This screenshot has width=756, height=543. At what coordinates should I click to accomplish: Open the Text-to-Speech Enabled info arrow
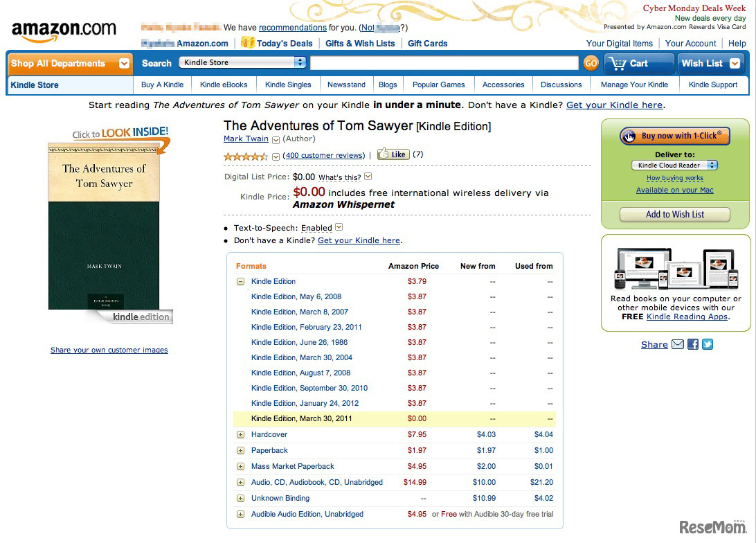click(339, 227)
